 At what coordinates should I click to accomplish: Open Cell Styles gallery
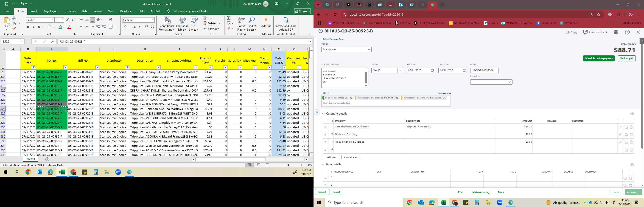click(x=194, y=24)
